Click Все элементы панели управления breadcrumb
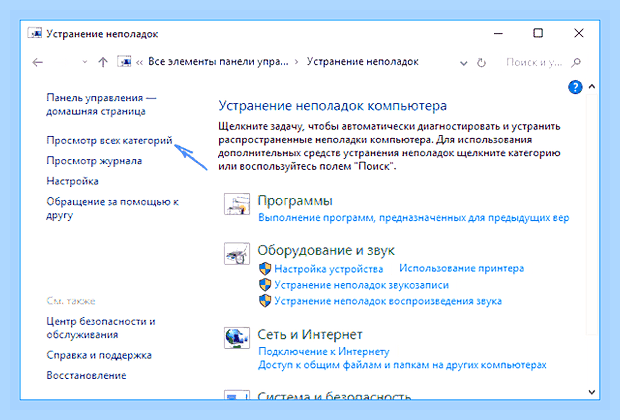Screen dimensions: 620x420 pos(218,62)
